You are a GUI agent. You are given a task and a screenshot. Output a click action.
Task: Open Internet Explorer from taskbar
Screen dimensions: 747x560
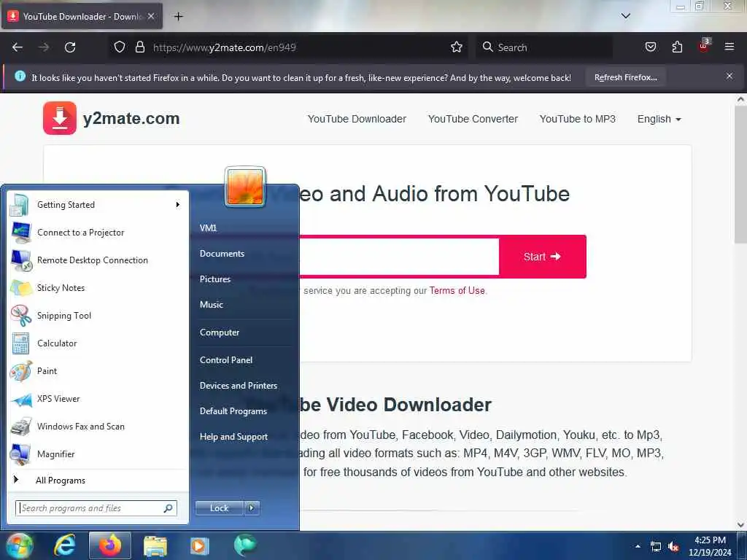click(x=65, y=545)
